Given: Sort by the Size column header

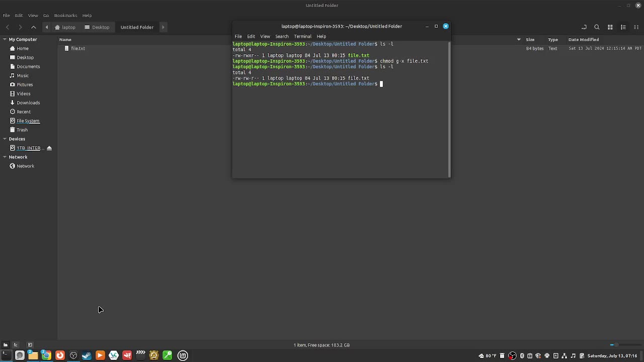Looking at the screenshot, I should pos(530,39).
